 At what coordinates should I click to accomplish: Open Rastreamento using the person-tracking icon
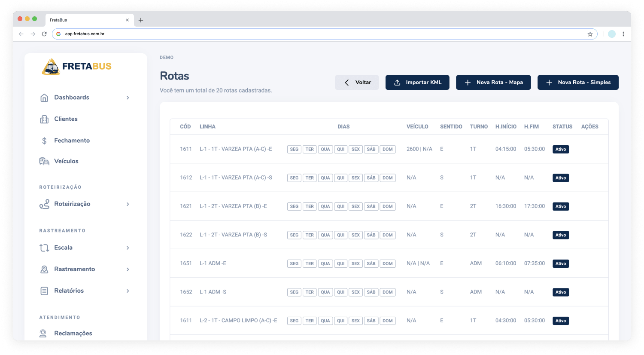(44, 269)
